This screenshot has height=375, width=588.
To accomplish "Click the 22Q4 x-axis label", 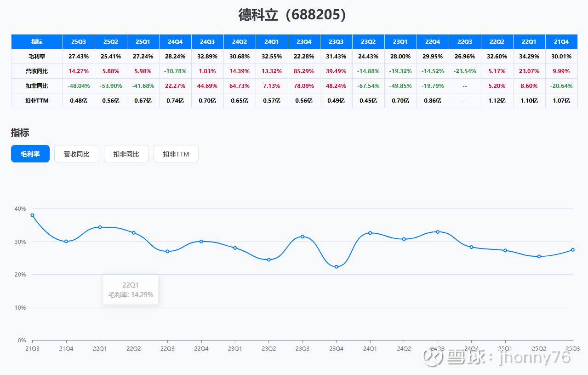I will coord(201,349).
